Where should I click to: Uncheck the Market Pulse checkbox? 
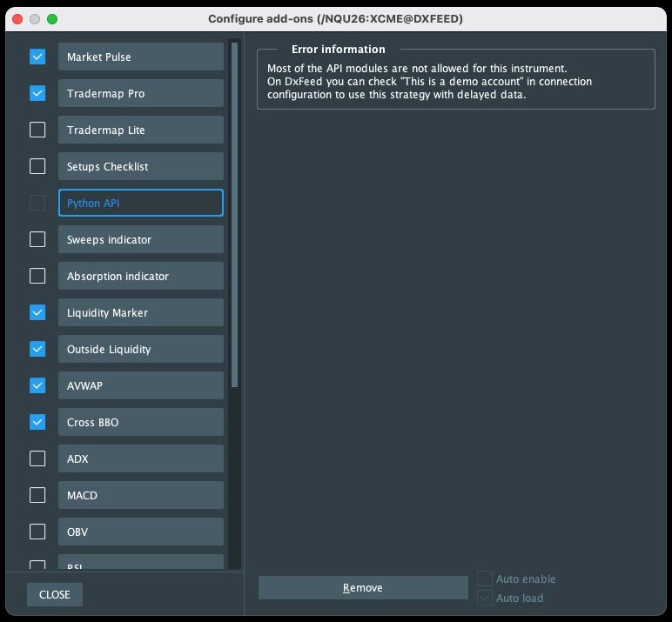point(37,57)
